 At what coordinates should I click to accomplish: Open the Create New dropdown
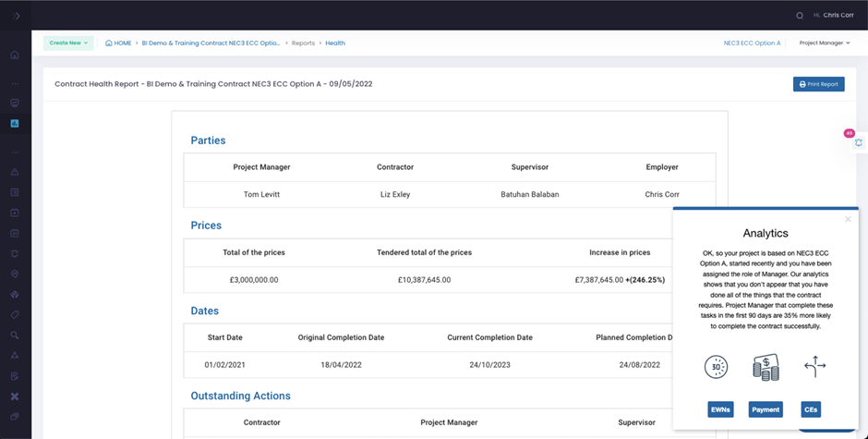[x=68, y=43]
